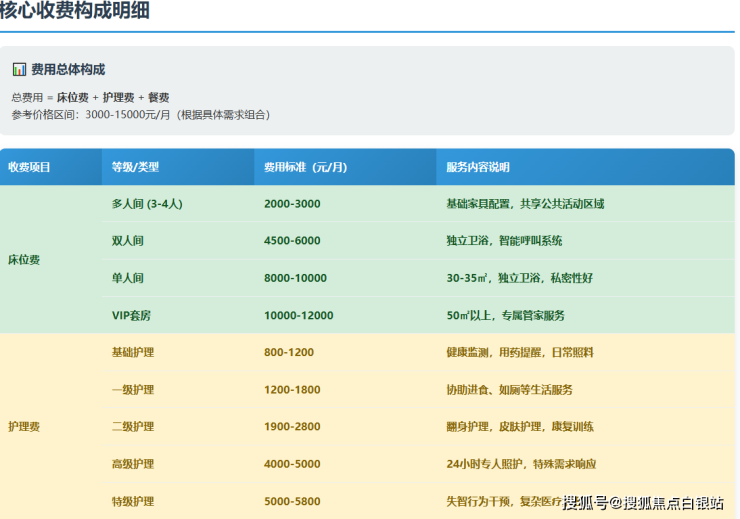The width and height of the screenshot is (740, 519).
Task: Select the 核心收费构成明细 page heading
Action: (76, 12)
